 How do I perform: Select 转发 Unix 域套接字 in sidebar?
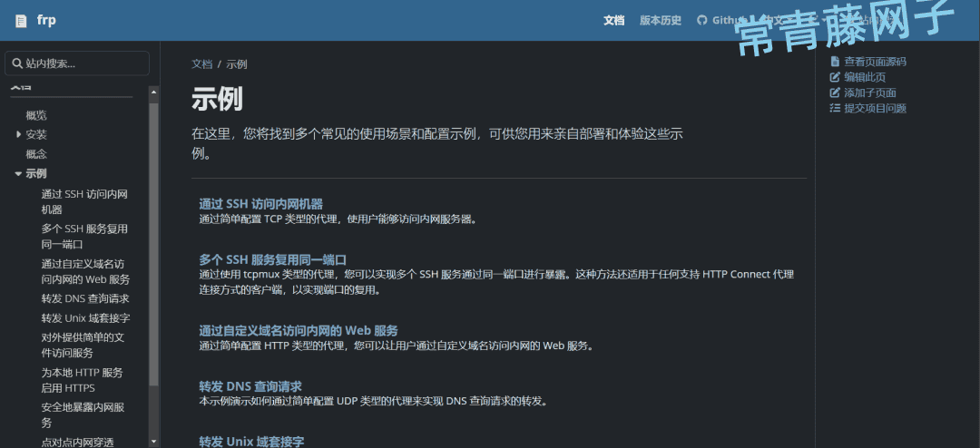(85, 318)
